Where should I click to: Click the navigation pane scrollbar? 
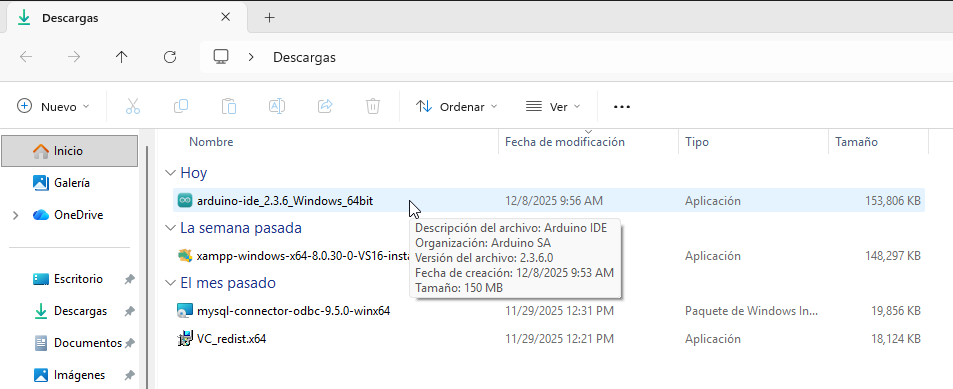[146, 267]
